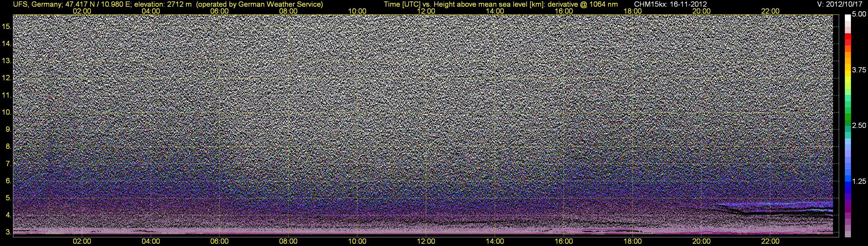The height and width of the screenshot is (246, 868).
Task: Click the height axis label 15
Action: click(7, 26)
